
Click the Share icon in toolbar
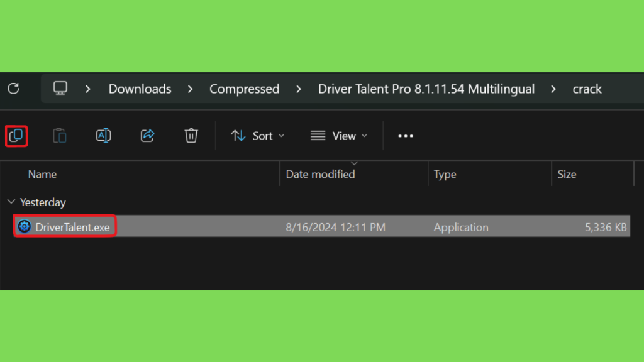pyautogui.click(x=147, y=136)
